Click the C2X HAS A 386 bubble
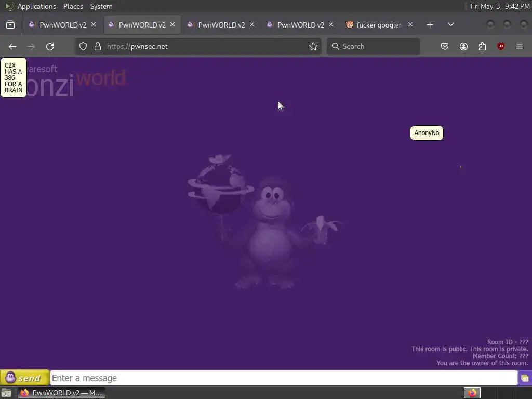This screenshot has width=532, height=399. [13, 78]
